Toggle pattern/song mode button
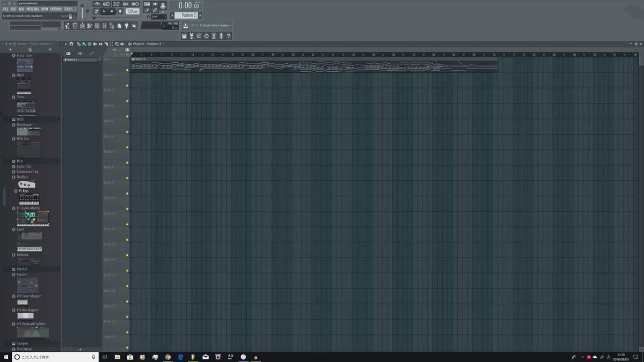Viewport: 644px width, 362px height. pos(96,11)
